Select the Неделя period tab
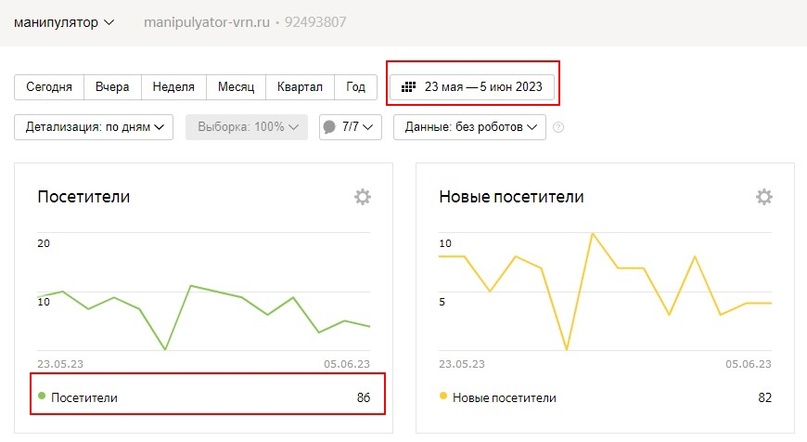Viewport: 807px width, 442px height. (x=173, y=87)
